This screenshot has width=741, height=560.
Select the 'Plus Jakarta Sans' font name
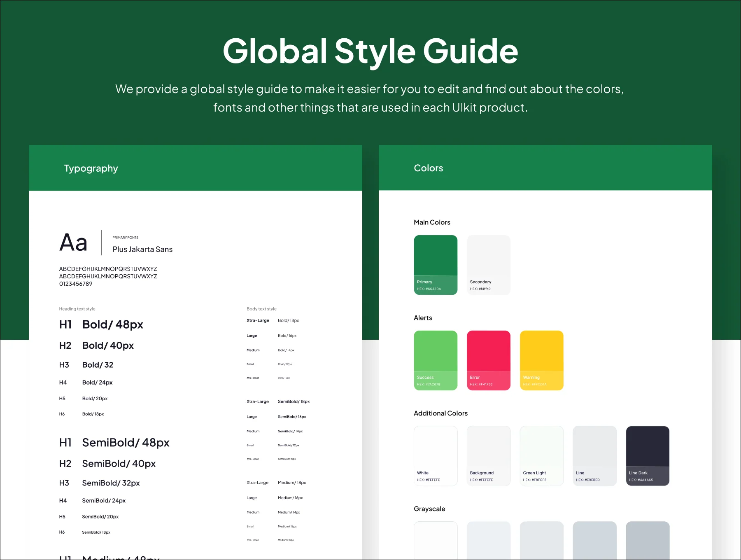142,249
